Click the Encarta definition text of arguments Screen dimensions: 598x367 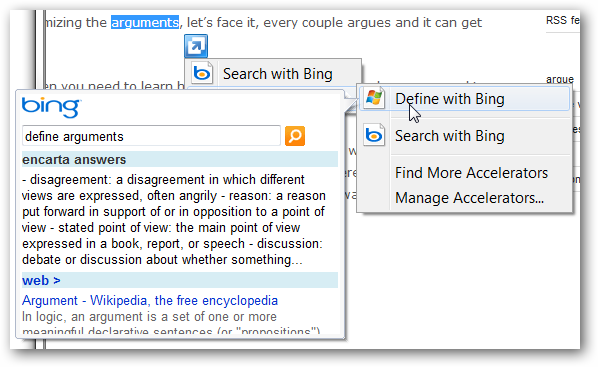[x=174, y=219]
